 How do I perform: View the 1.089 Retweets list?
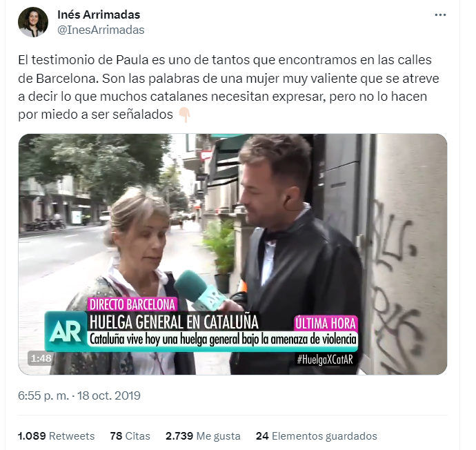(x=56, y=436)
